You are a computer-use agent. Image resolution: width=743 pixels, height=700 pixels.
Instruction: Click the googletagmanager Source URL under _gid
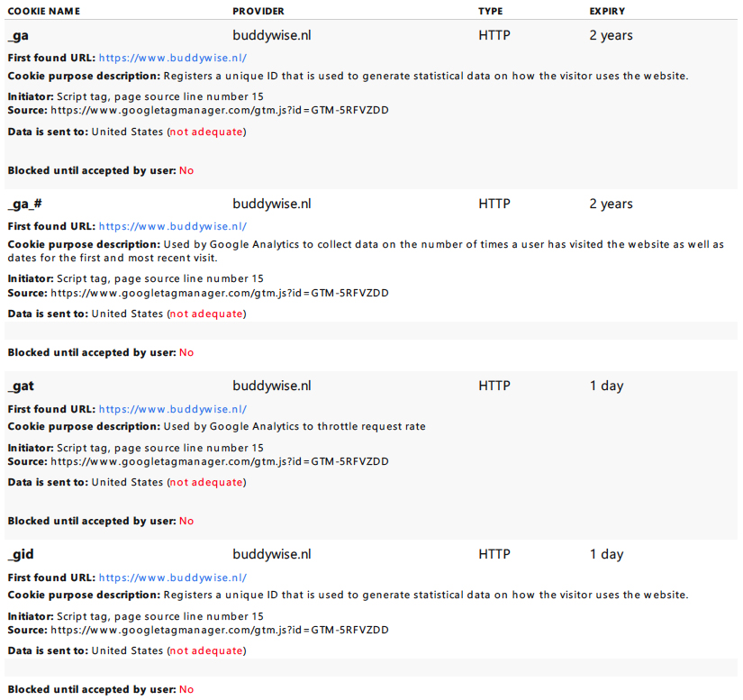point(220,630)
